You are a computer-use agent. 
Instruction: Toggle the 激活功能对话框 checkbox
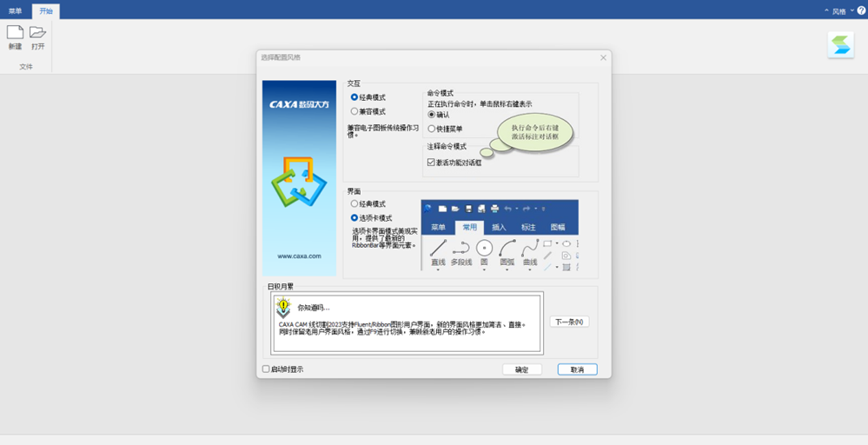[431, 163]
